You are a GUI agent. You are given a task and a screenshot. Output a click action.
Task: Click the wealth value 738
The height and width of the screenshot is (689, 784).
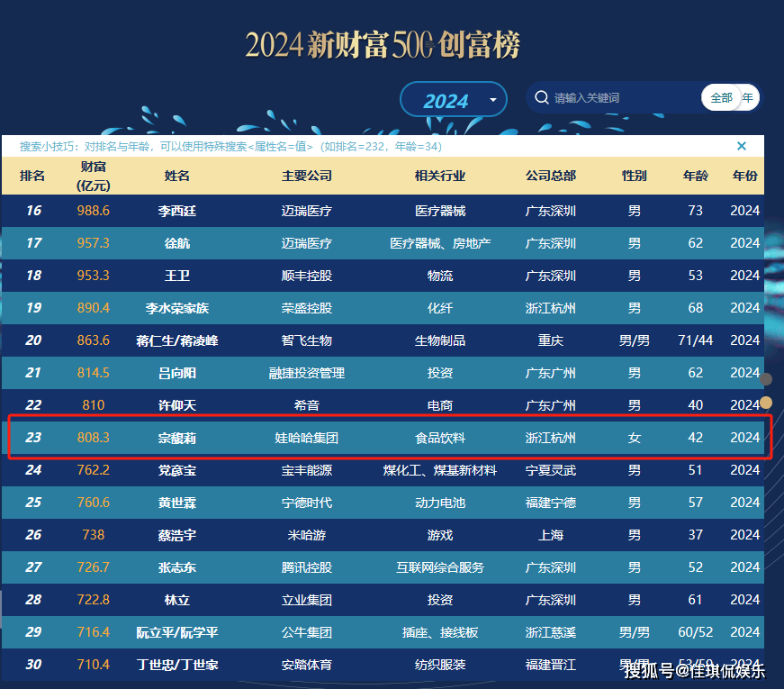(93, 535)
